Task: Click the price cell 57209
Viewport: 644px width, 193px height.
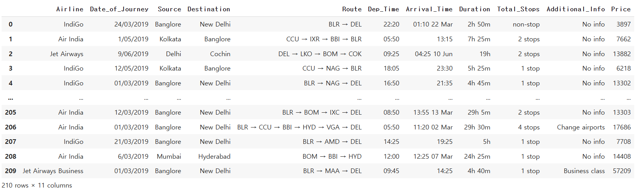Action: [x=622, y=171]
